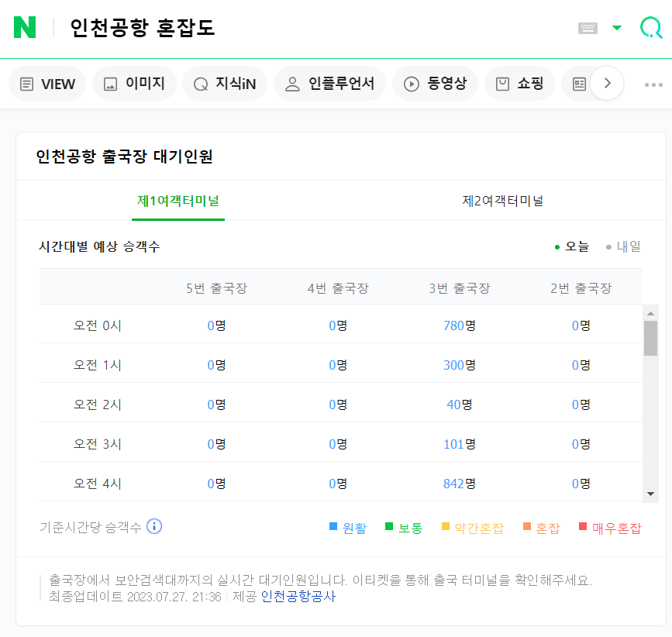Click the 최종업데이트 2023.07.27. 21:36 text
Viewport: 672px width, 637px height.
tap(135, 596)
